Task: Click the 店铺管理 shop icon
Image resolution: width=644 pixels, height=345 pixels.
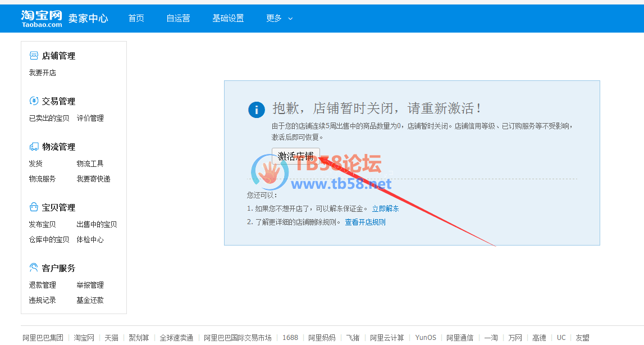Action: click(x=34, y=56)
